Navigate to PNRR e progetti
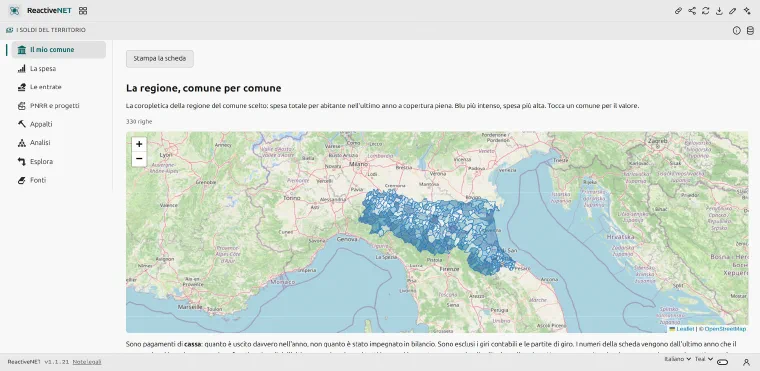760x371 pixels. (x=59, y=106)
